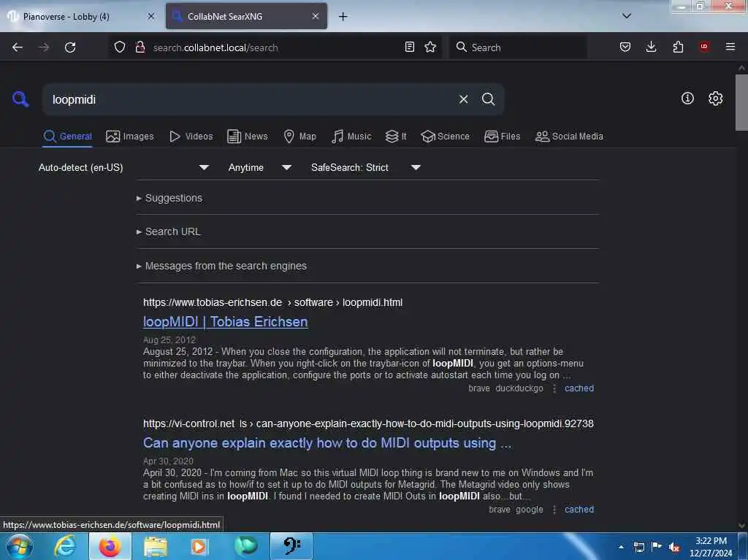Open tracking protection shield icon
This screenshot has width=748, height=560.
[x=120, y=47]
